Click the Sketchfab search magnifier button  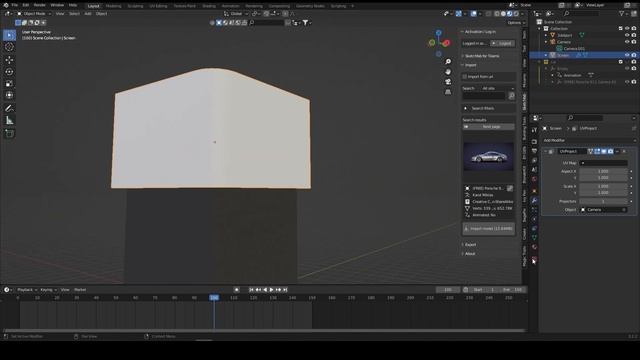click(x=511, y=96)
